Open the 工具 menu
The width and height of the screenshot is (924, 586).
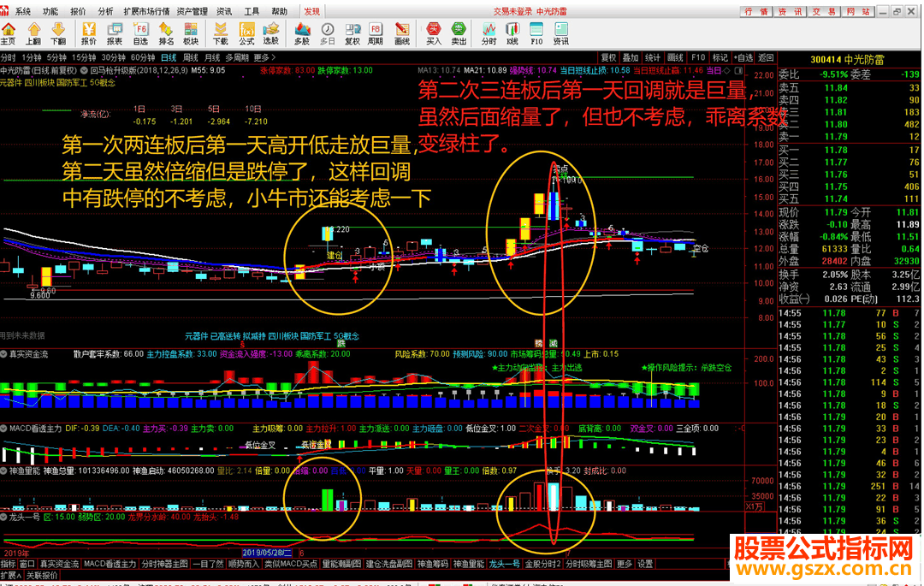tap(252, 11)
